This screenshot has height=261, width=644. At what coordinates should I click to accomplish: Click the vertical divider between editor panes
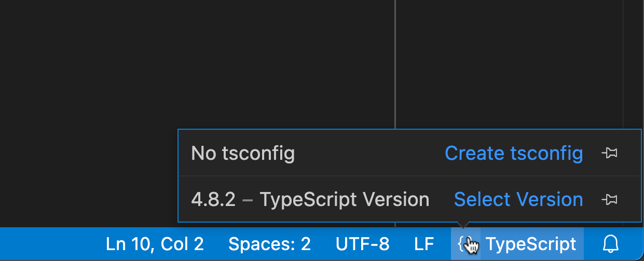click(395, 62)
